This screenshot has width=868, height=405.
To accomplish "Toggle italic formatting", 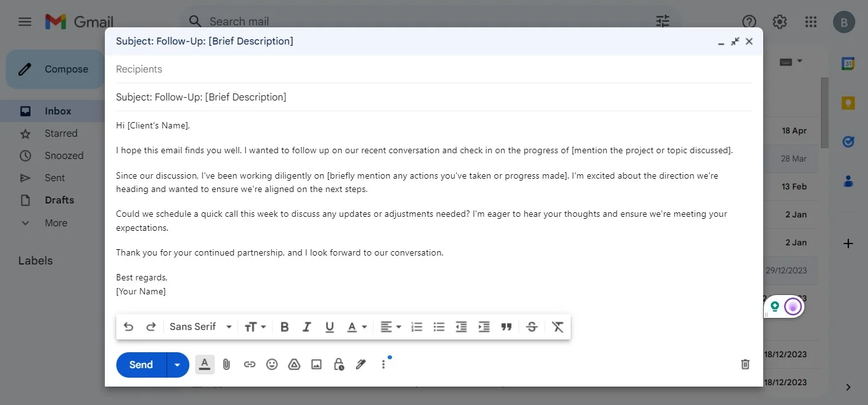I will [307, 327].
